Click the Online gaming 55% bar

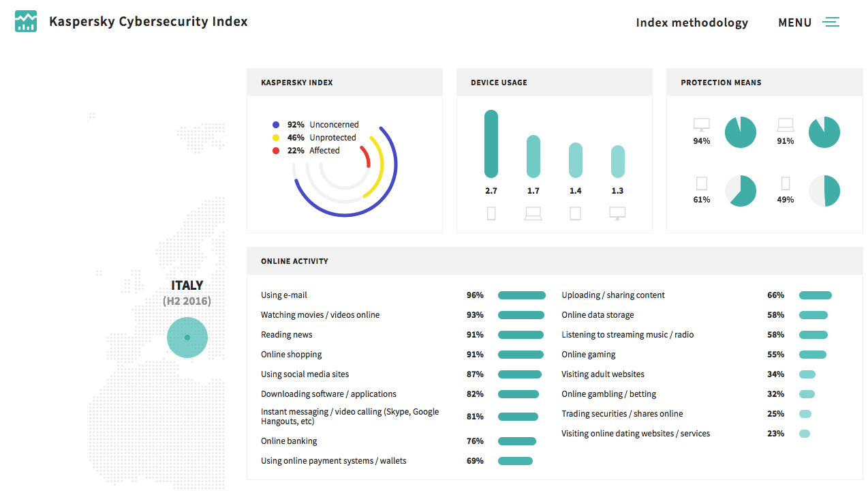(813, 355)
